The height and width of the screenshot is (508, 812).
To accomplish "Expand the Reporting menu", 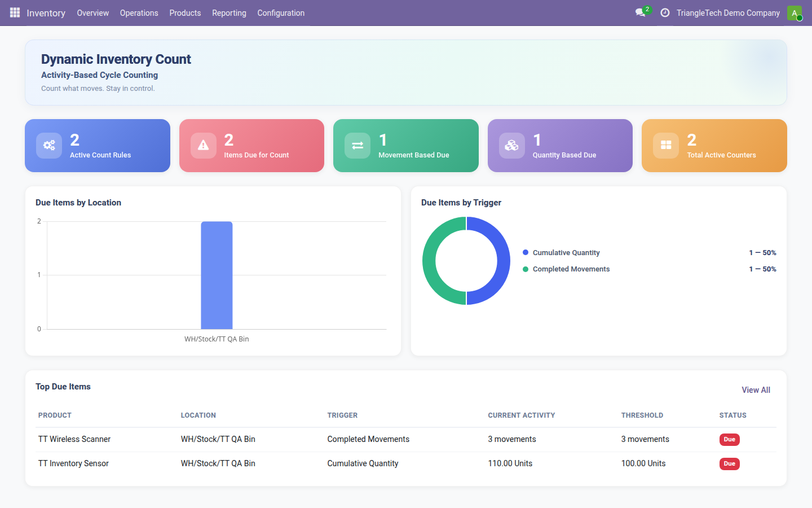I will 229,13.
